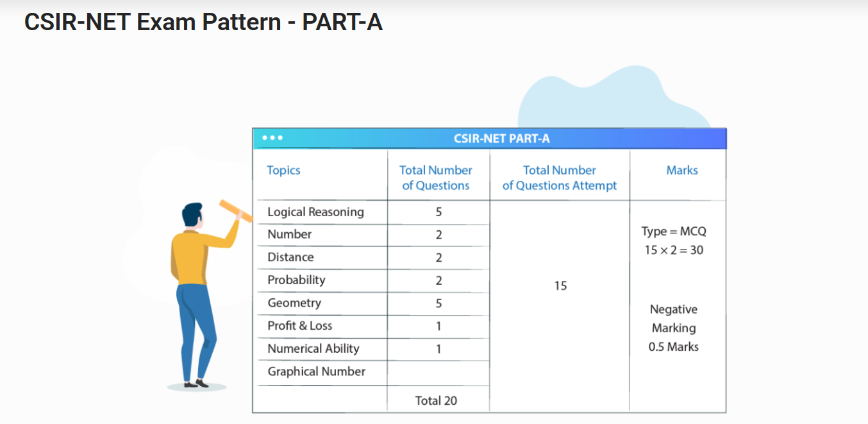Select the "Distance" topic
The width and height of the screenshot is (868, 424).
(x=290, y=257)
